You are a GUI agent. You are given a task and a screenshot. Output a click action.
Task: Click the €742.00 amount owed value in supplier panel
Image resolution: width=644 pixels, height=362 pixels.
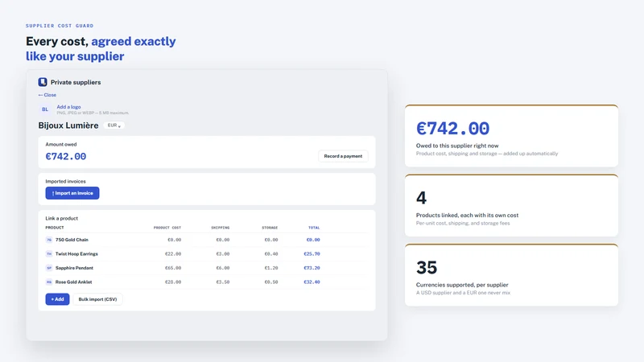66,156
